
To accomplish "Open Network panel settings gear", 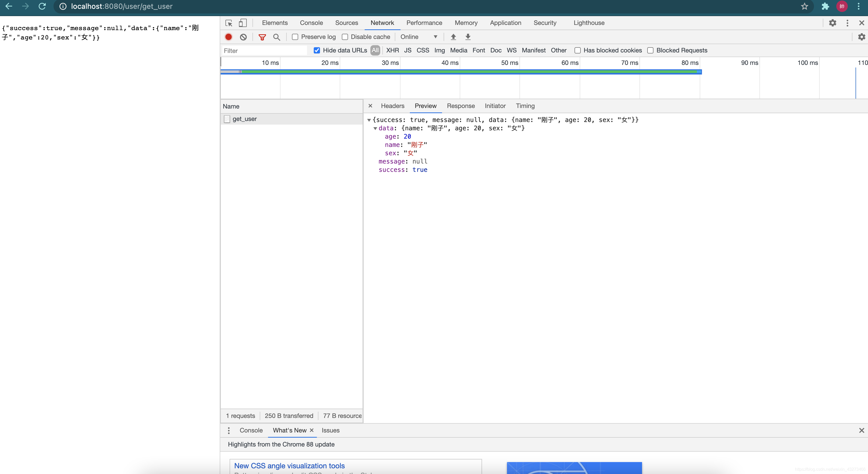I will click(862, 37).
